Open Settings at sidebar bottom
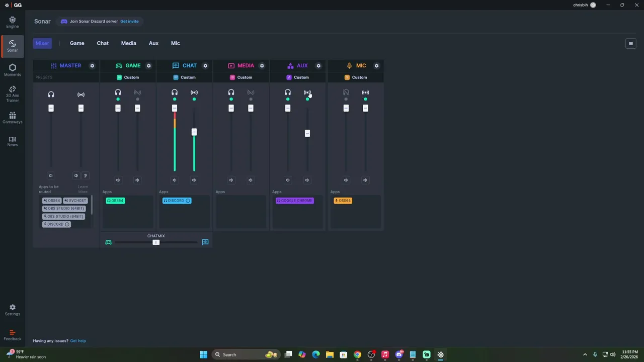The width and height of the screenshot is (644, 362). (13, 310)
